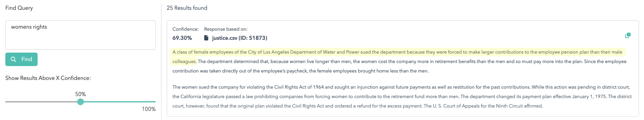Click the 69.30% confidence value
This screenshot has height=120, width=644.
pyautogui.click(x=182, y=38)
